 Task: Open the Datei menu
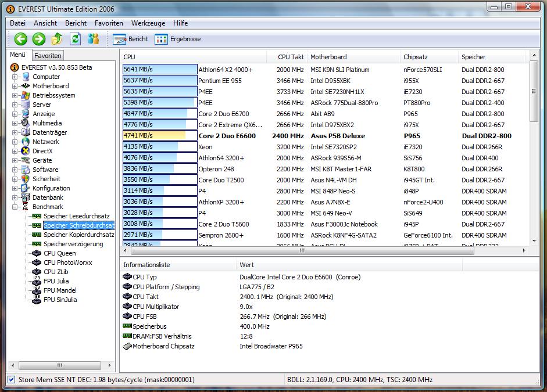pos(18,23)
